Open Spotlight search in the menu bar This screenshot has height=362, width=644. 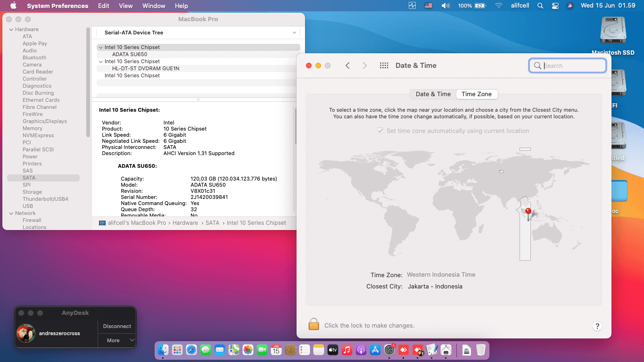click(540, 6)
